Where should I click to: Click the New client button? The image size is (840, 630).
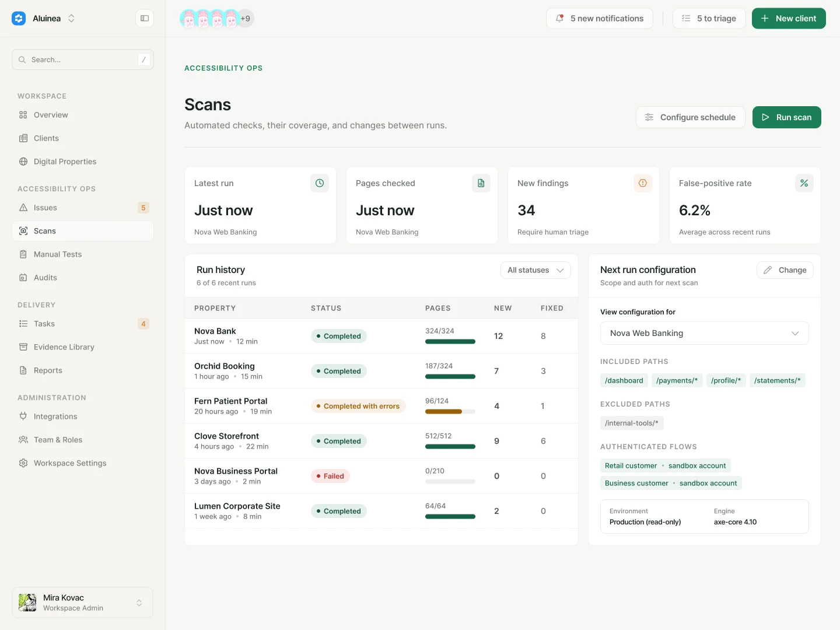(789, 19)
